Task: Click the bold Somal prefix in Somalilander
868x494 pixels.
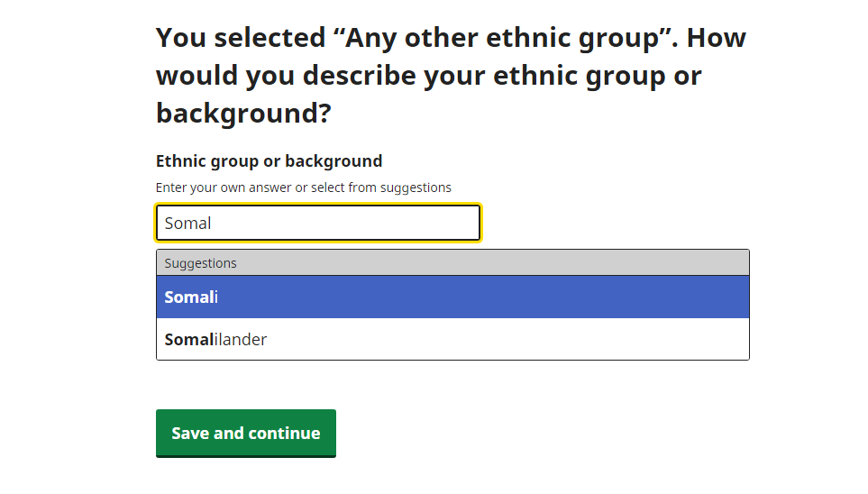Action: 189,339
